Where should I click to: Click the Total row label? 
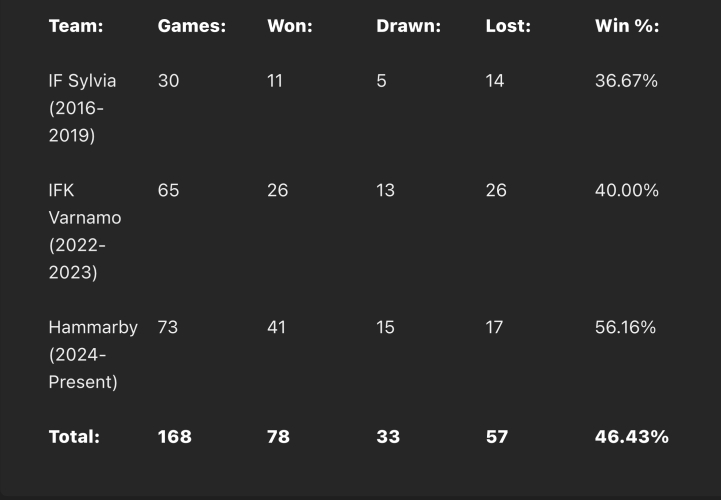click(75, 436)
